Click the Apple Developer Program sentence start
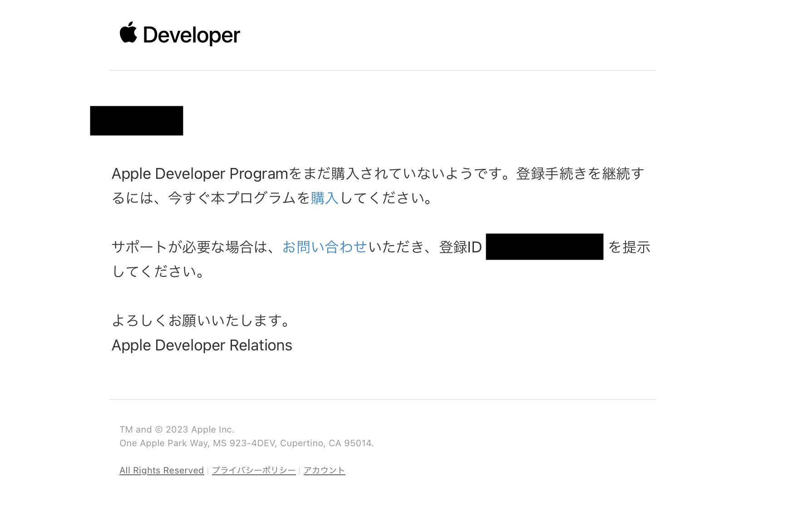Image resolution: width=788 pixels, height=532 pixels. (x=200, y=174)
